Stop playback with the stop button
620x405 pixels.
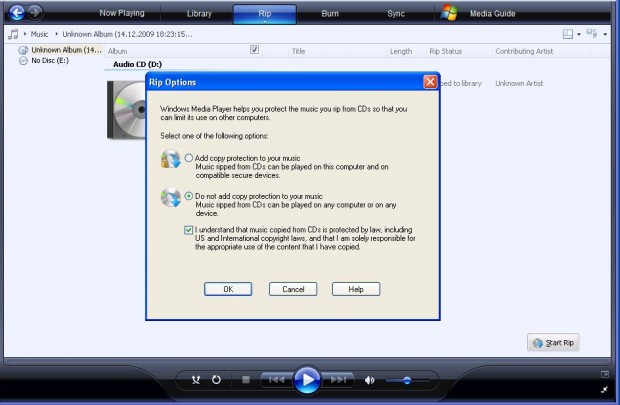[x=246, y=380]
